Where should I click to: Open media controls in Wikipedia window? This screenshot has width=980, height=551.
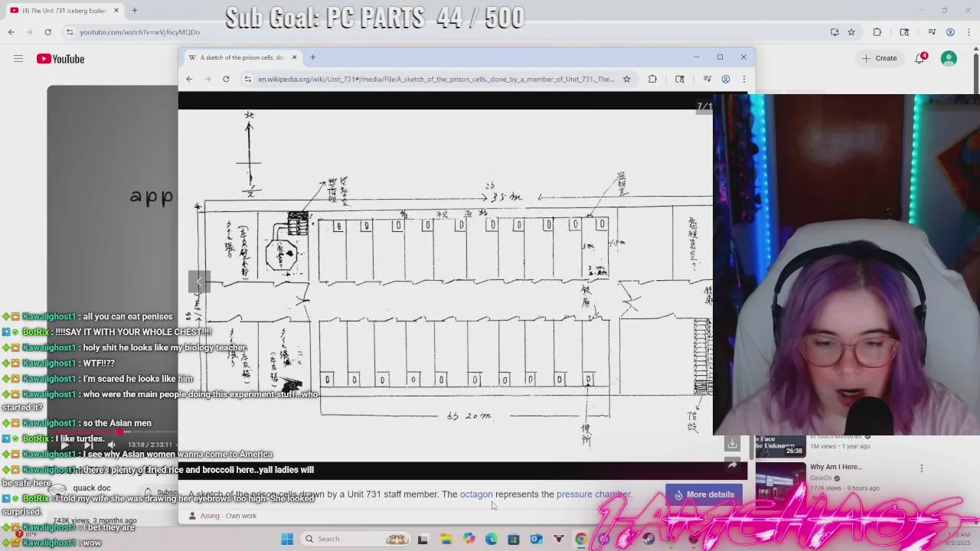click(707, 79)
